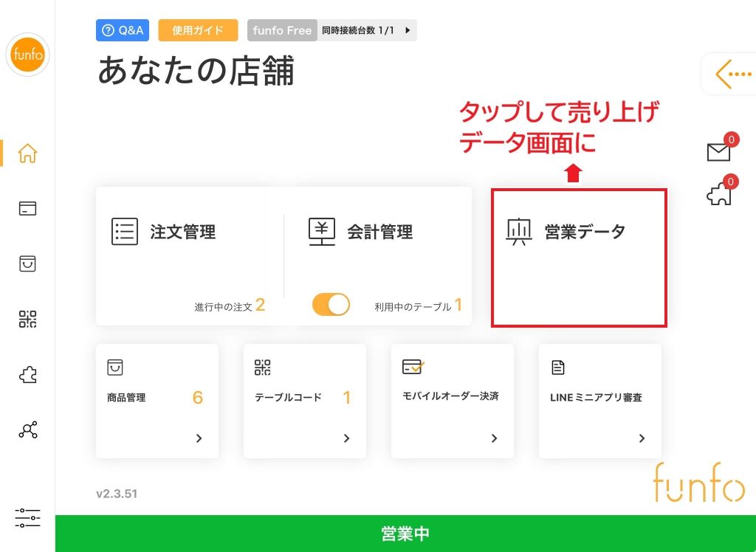This screenshot has height=552, width=756.
Task: Open the network share sidebar icon
Action: [x=27, y=431]
